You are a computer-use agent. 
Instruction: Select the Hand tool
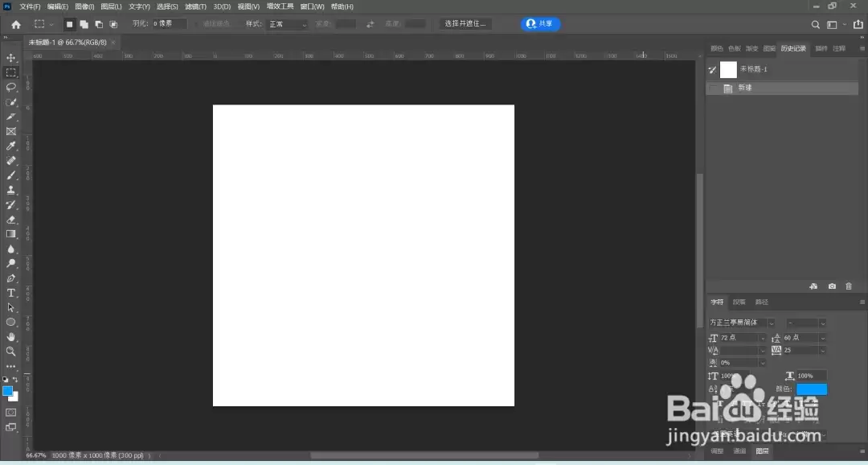coord(10,337)
